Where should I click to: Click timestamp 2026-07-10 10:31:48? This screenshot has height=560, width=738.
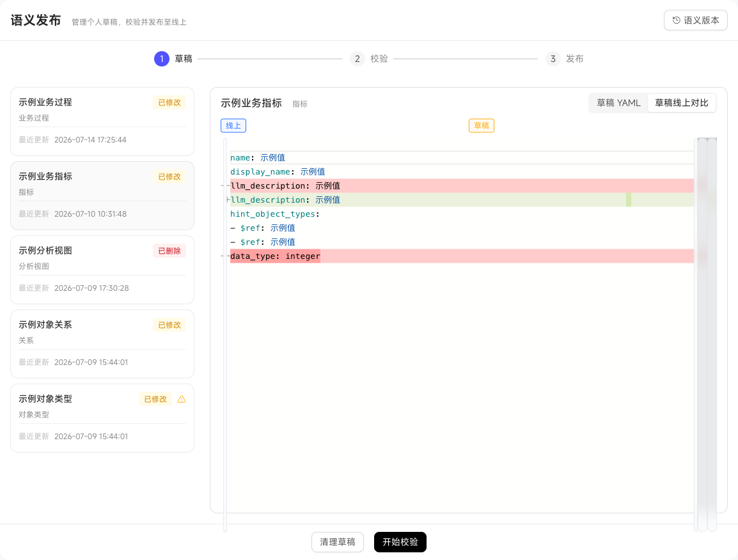[x=90, y=214]
